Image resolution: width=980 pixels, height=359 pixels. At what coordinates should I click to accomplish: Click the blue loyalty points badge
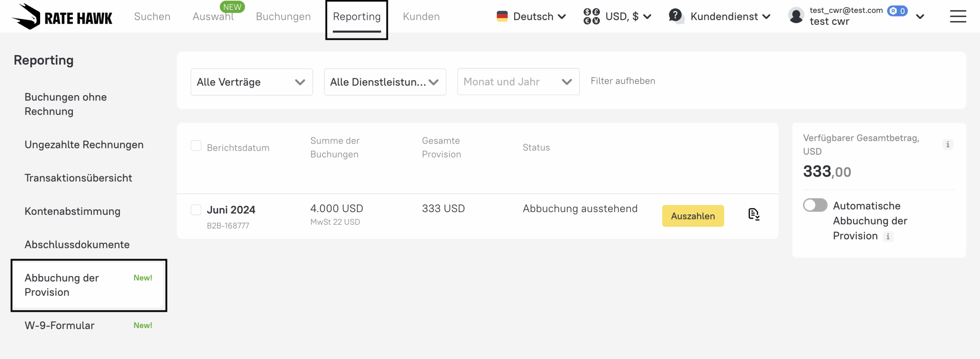pos(897,11)
